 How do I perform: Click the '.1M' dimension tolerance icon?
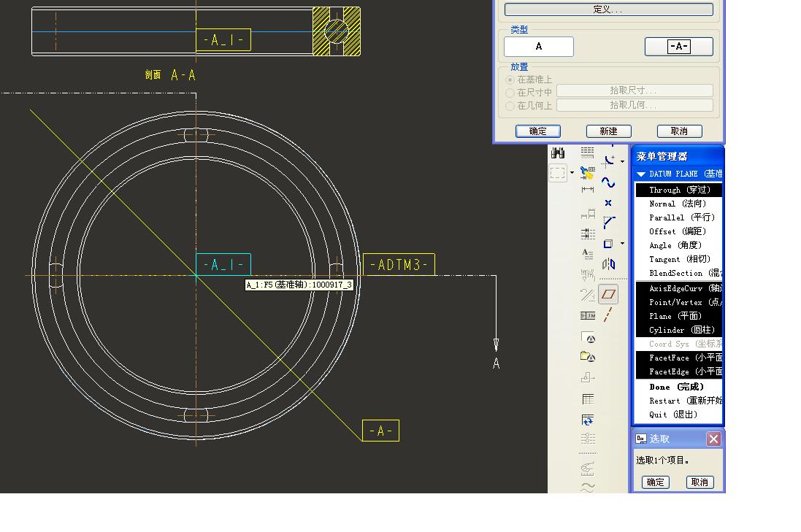click(x=588, y=315)
